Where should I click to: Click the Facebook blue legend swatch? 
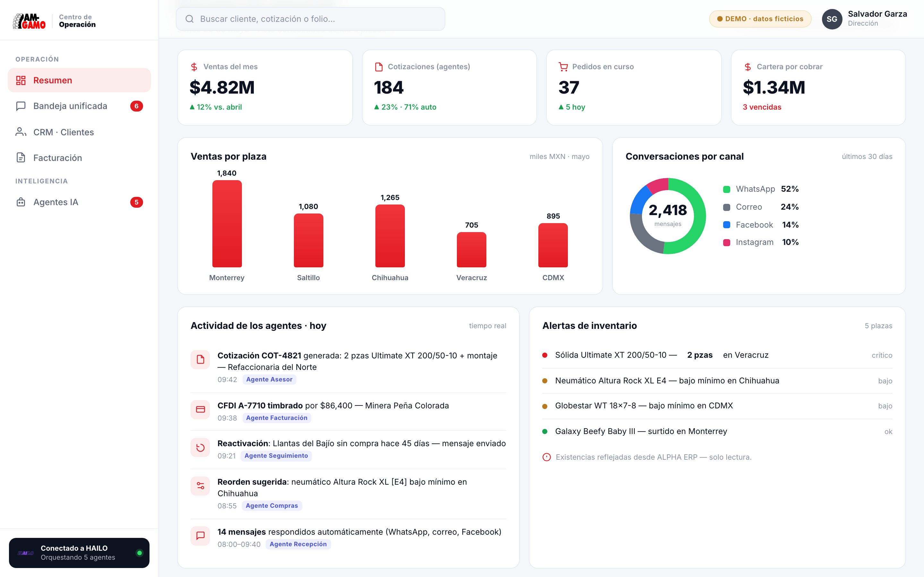(726, 225)
